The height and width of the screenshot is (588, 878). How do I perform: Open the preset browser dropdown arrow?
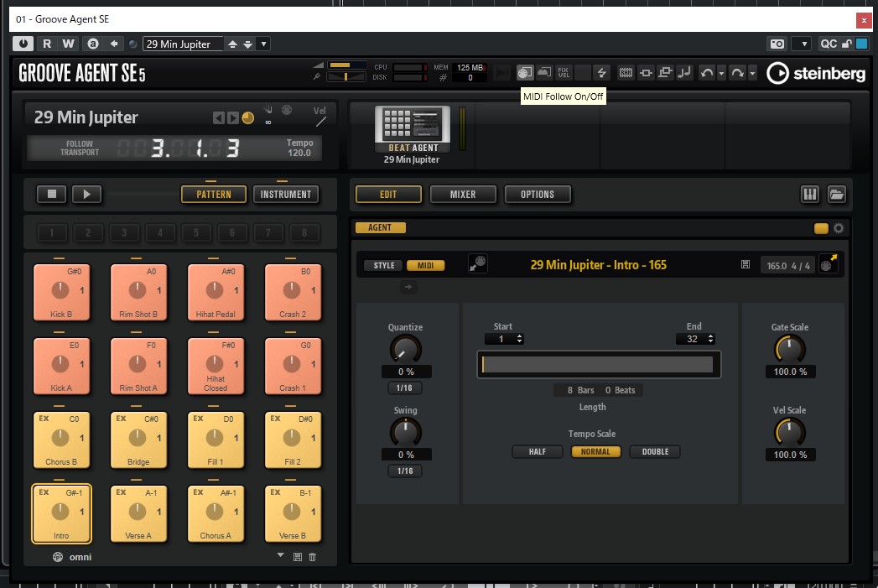coord(264,44)
